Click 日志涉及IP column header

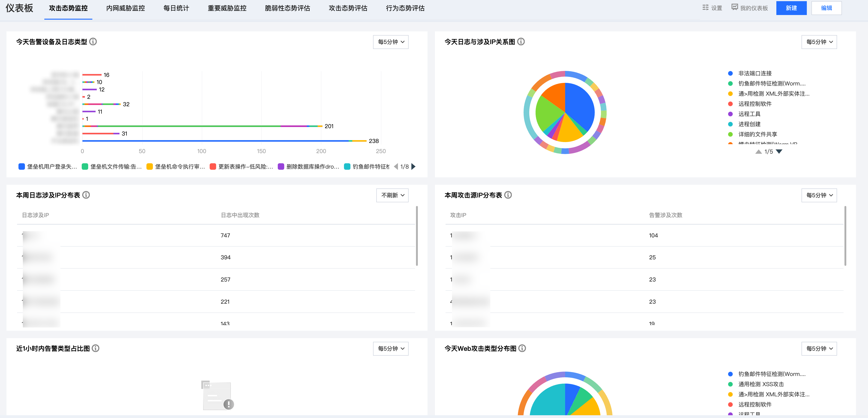pos(35,215)
